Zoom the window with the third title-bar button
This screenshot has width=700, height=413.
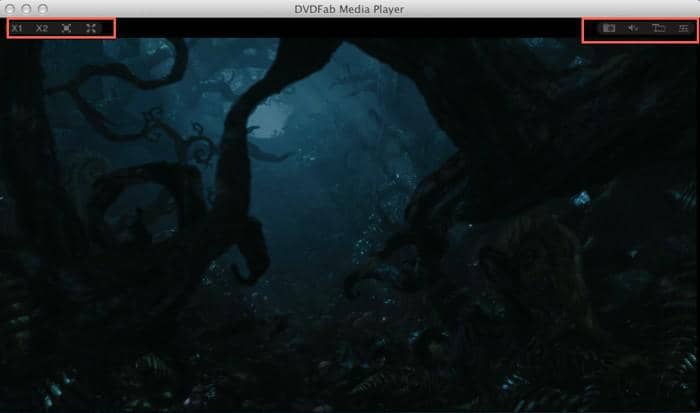43,9
